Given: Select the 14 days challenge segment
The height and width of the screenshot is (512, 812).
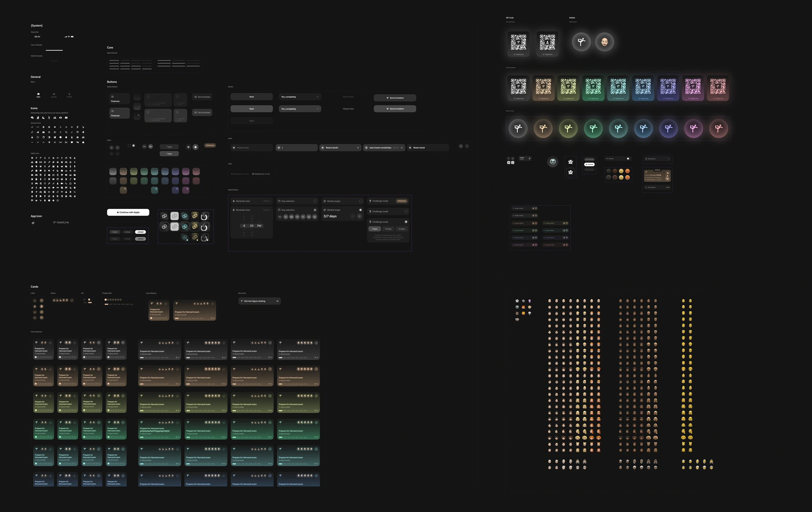Looking at the screenshot, I should pos(388,229).
